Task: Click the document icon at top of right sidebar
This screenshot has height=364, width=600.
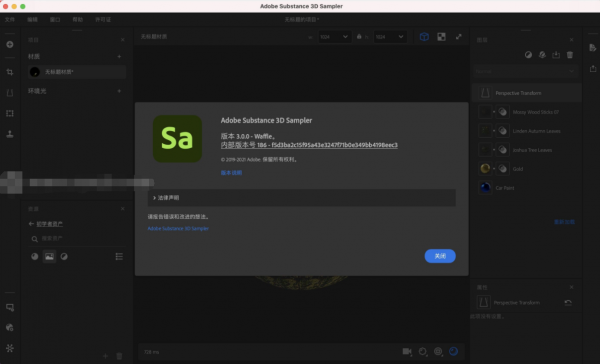Action: 593,47
